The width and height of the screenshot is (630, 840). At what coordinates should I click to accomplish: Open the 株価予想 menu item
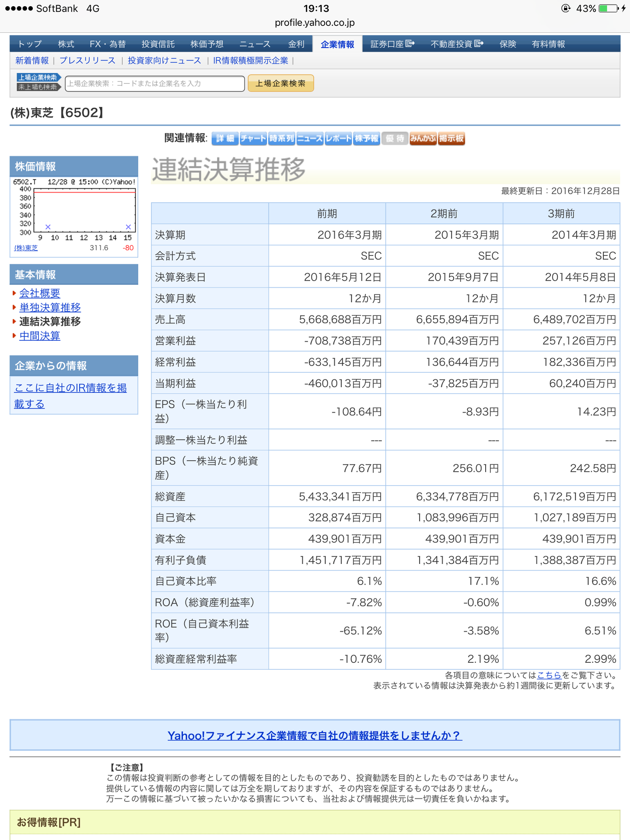(x=207, y=44)
